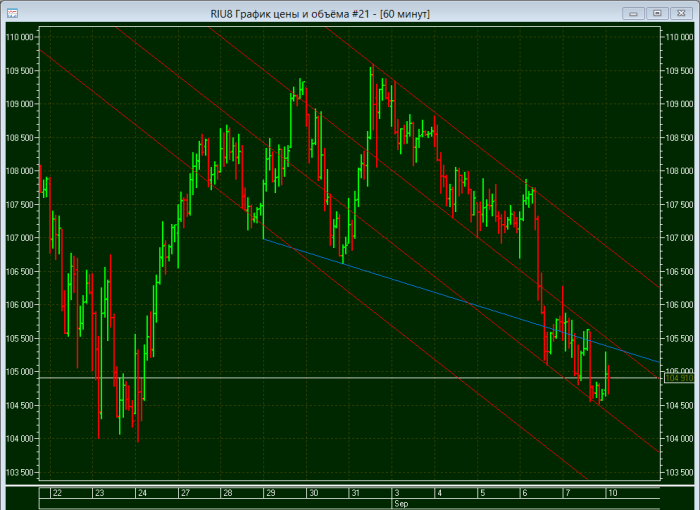Click the date label 28 on time axis
This screenshot has height=510, width=700.
[228, 493]
